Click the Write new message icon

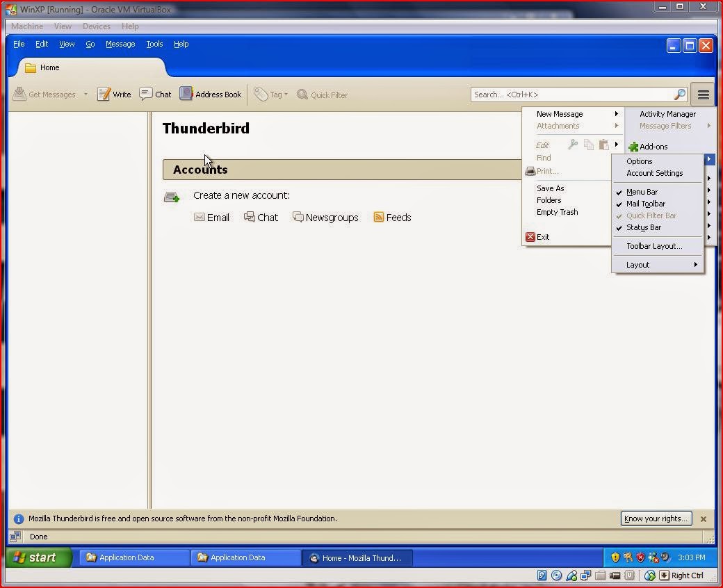point(104,94)
